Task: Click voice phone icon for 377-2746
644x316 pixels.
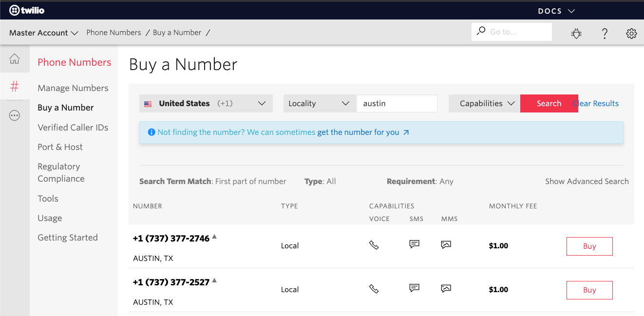Action: [x=374, y=245]
